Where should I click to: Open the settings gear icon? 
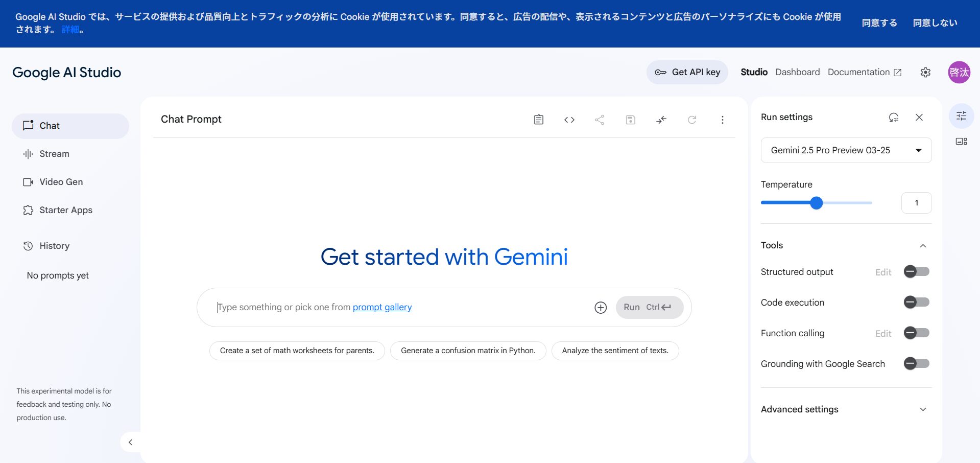pyautogui.click(x=925, y=73)
